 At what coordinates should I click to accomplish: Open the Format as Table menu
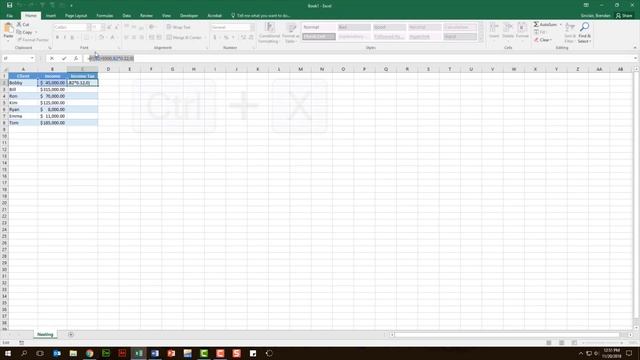click(291, 33)
